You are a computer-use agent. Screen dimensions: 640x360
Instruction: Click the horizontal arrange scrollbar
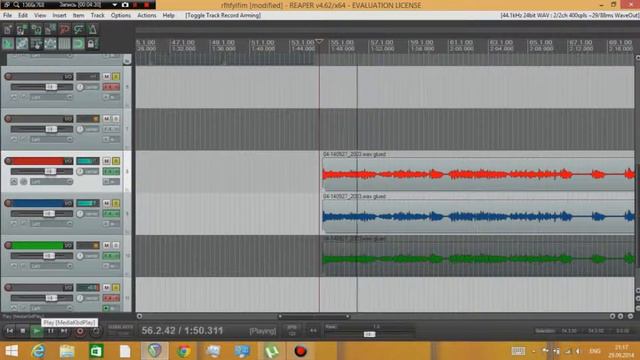click(313, 316)
